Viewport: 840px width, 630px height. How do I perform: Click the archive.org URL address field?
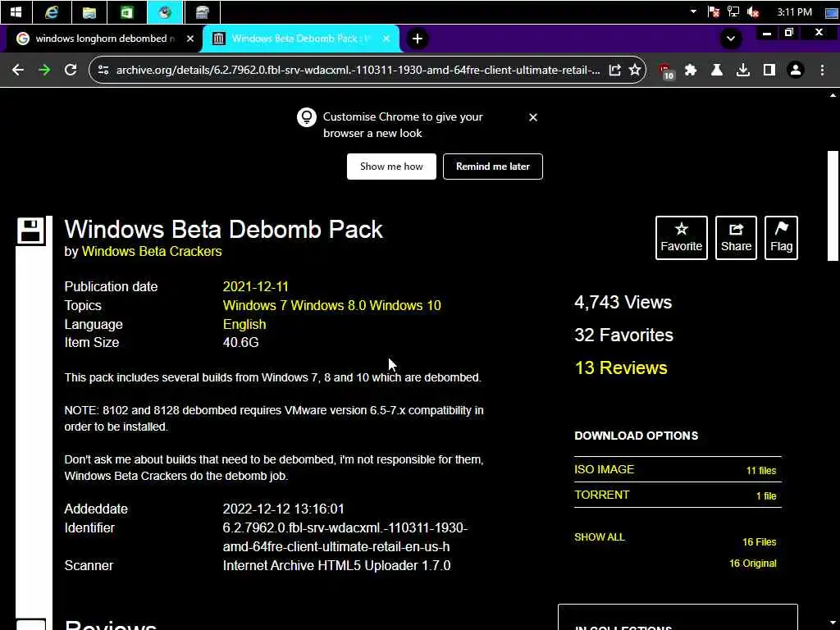(x=358, y=71)
